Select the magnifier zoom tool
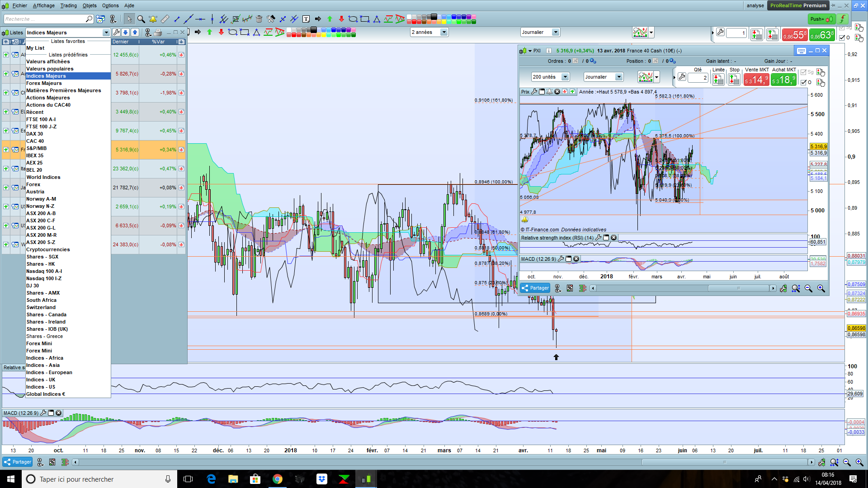868x488 pixels. click(x=141, y=19)
